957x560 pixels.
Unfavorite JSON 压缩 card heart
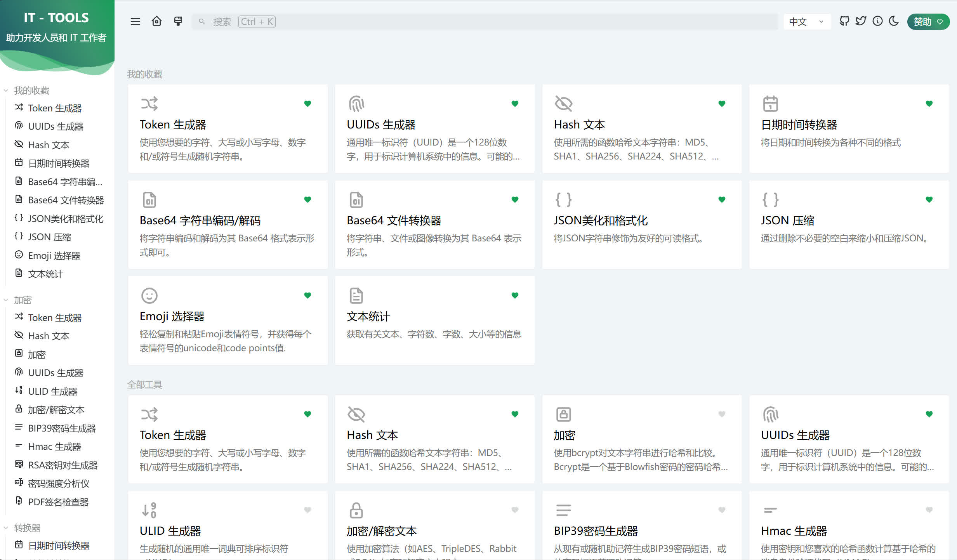(x=929, y=199)
